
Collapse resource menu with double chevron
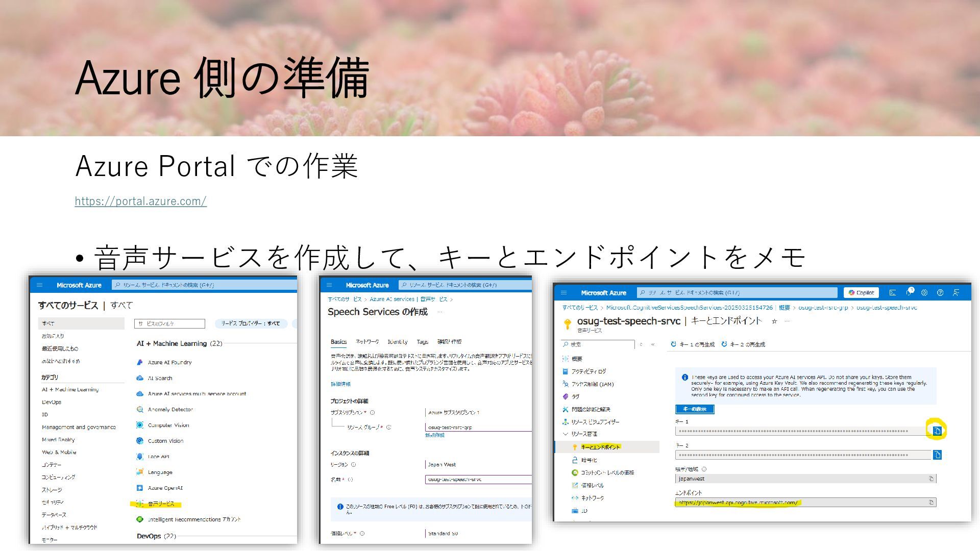click(652, 344)
